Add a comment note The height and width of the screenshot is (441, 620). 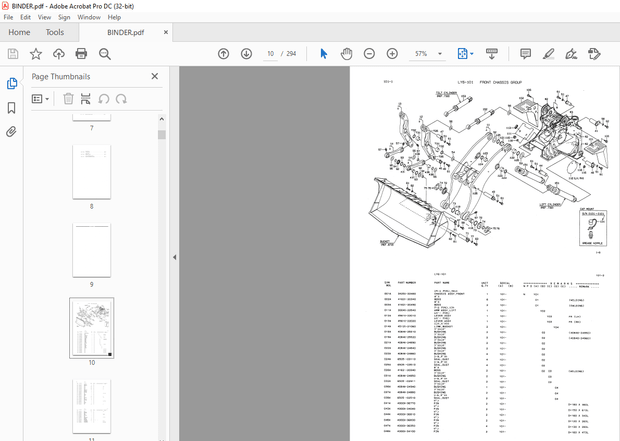pos(525,54)
